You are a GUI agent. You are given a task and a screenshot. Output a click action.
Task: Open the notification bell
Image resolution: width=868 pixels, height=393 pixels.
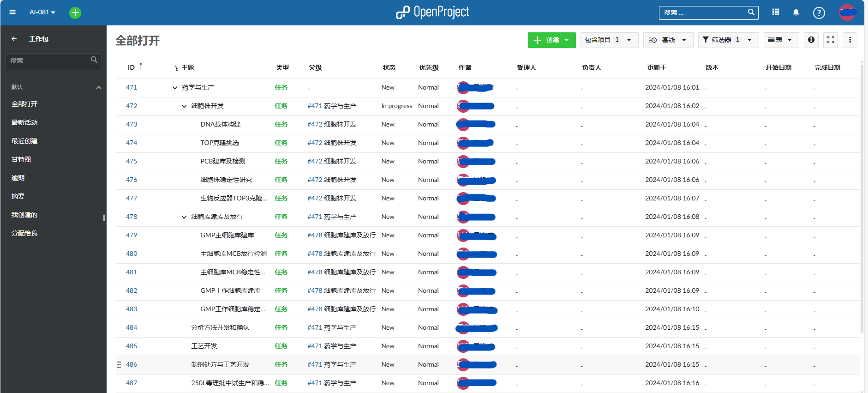coord(796,12)
